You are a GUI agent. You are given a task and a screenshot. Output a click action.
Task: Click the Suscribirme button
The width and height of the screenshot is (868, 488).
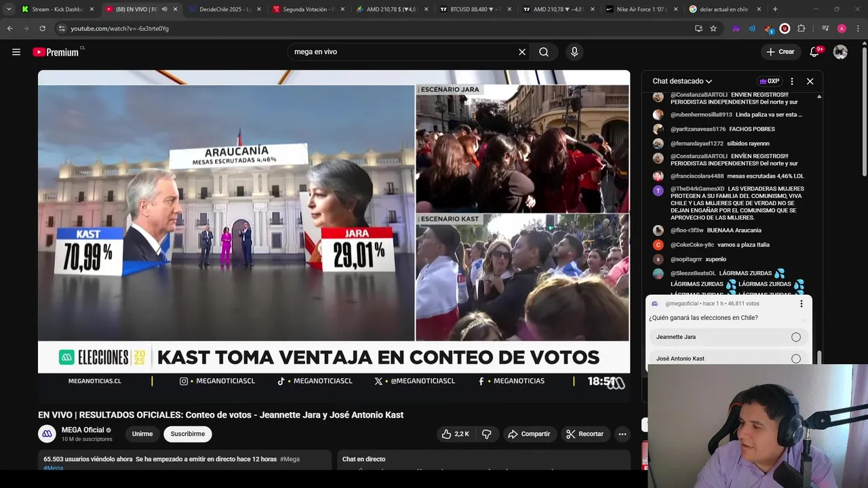pos(188,434)
